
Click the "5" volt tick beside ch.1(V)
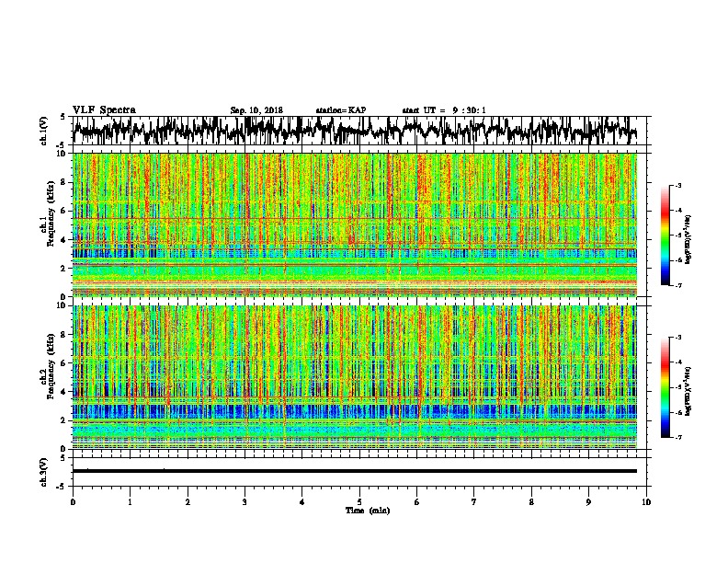click(x=63, y=117)
